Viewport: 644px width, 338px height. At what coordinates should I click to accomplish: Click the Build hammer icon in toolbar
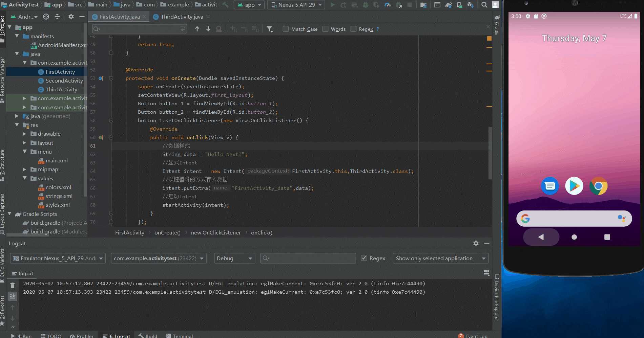tap(225, 5)
